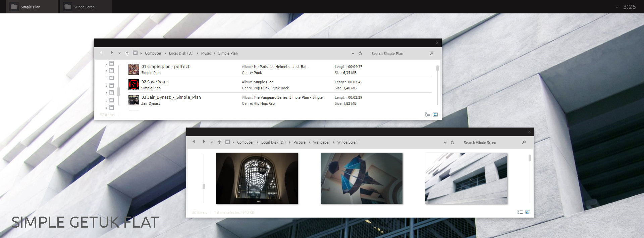Click the Simple Plan file list scrollbar
The image size is (644, 238).
point(437,68)
